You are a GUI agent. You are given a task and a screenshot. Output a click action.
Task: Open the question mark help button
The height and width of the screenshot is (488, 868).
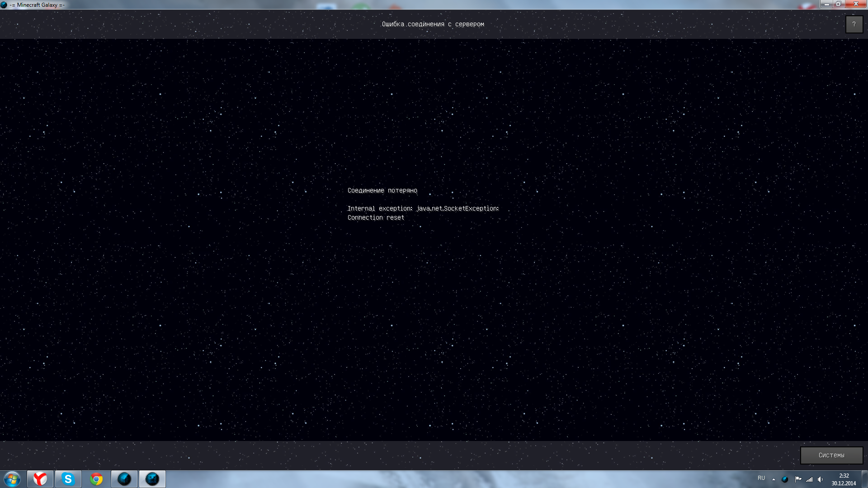click(854, 24)
